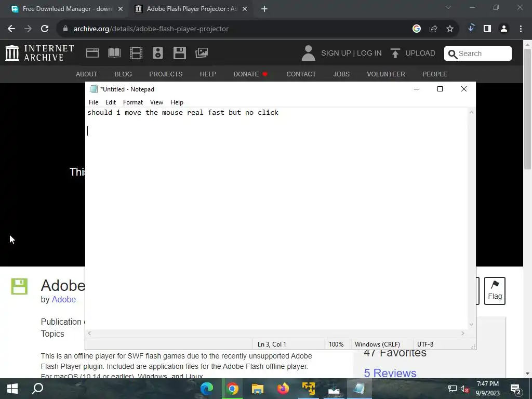Image resolution: width=532 pixels, height=399 pixels.
Task: Open Images icon in Archive nav
Action: pos(202,53)
